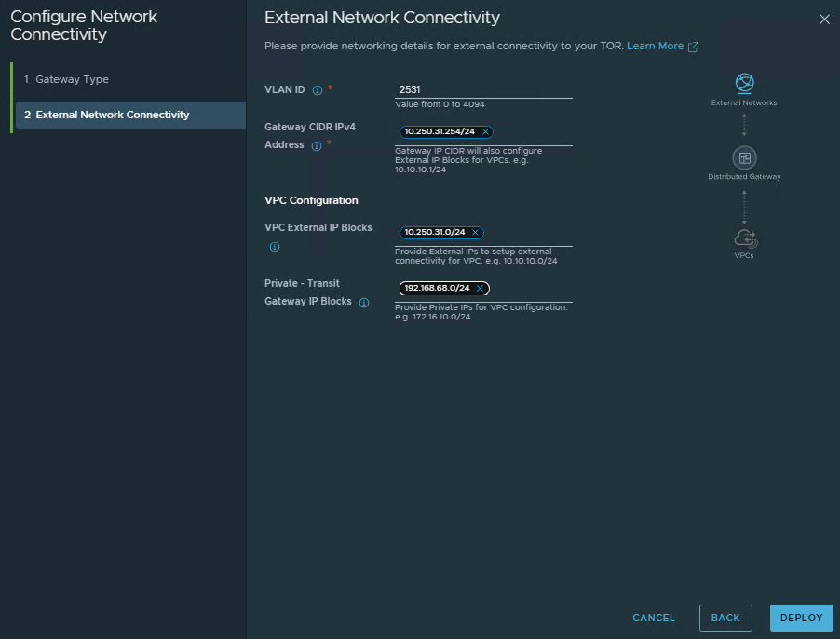Click the Back button
Viewport: 840px width, 639px height.
point(725,618)
